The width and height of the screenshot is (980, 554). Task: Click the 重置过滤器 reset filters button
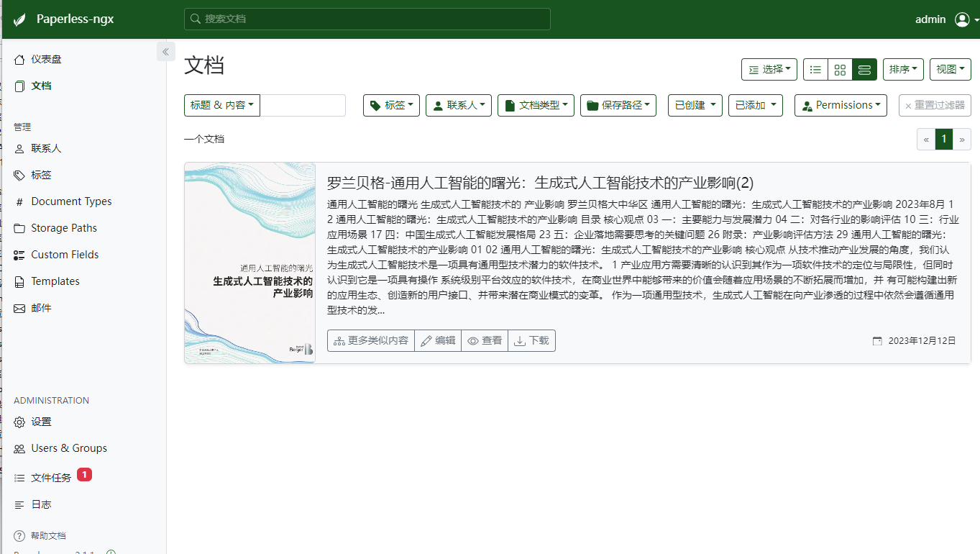tap(935, 104)
